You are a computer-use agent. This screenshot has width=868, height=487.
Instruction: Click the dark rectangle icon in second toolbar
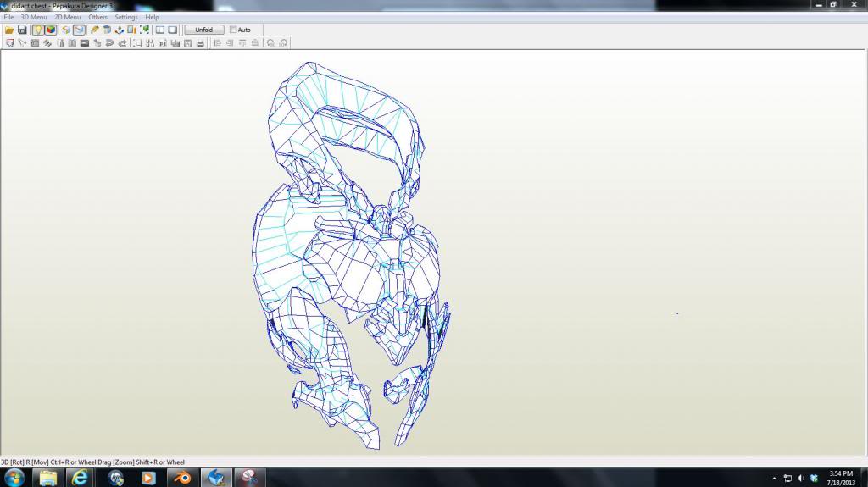click(85, 43)
